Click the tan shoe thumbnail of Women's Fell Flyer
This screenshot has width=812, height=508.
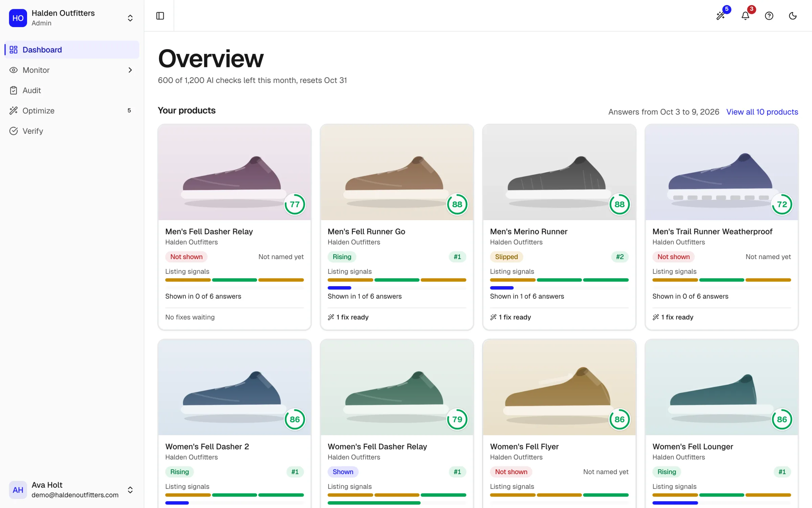click(559, 387)
